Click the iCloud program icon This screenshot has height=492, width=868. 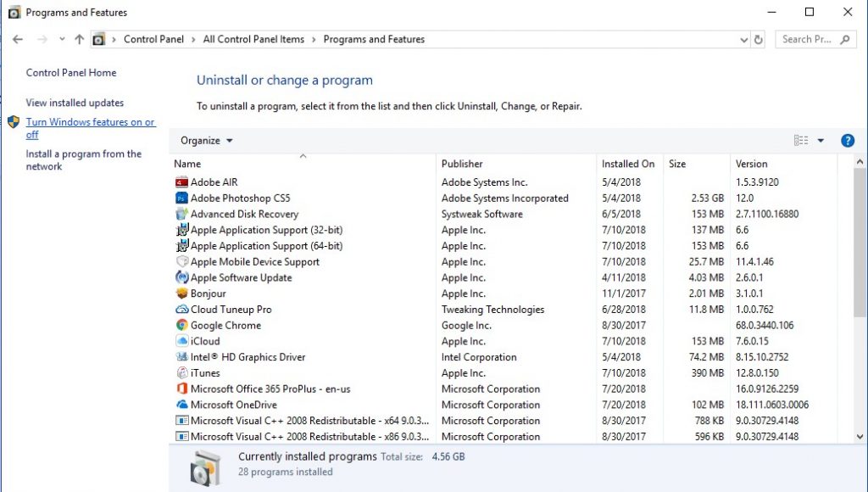pos(181,341)
